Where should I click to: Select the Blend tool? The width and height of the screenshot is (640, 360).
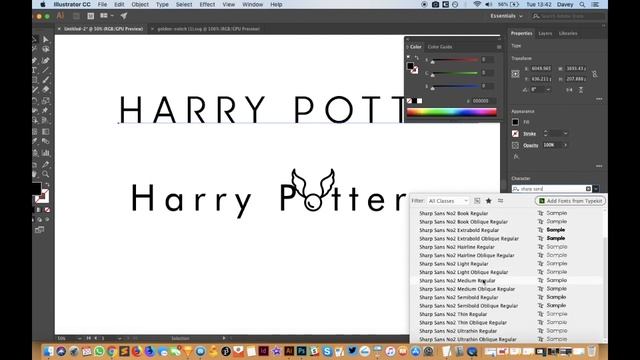[x=46, y=142]
